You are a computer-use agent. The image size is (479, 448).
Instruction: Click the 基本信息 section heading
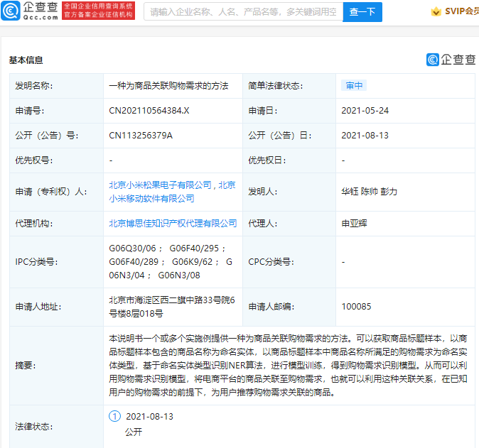[26, 60]
